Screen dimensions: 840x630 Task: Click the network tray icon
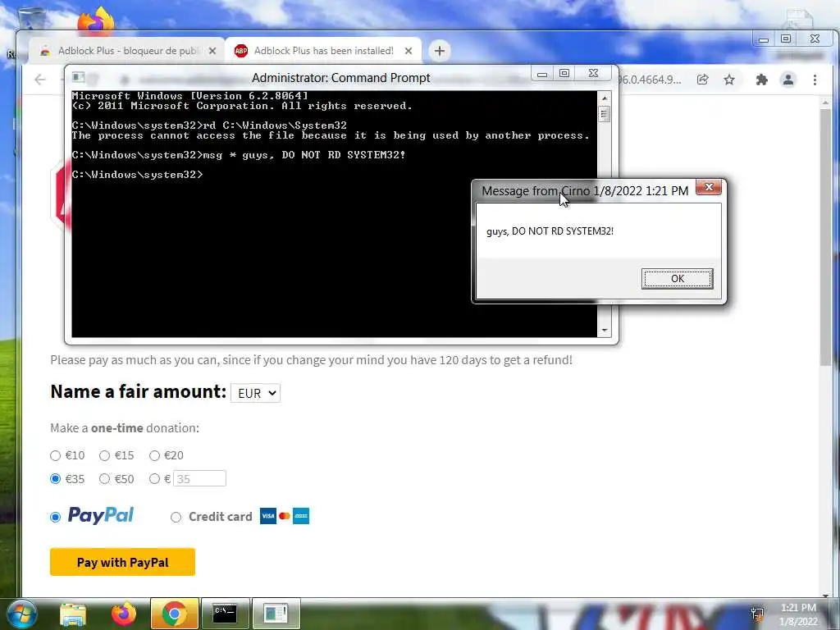coord(757,614)
